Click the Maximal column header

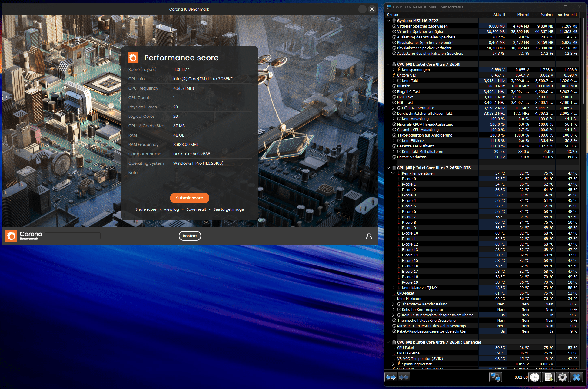point(546,15)
